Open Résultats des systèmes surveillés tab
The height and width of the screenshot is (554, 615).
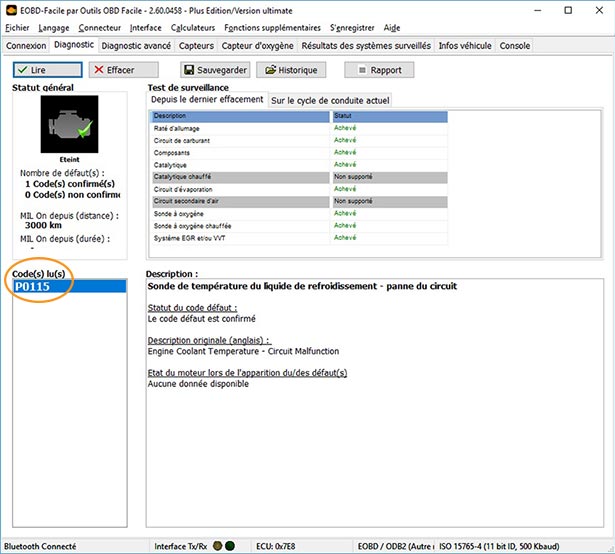click(x=366, y=46)
